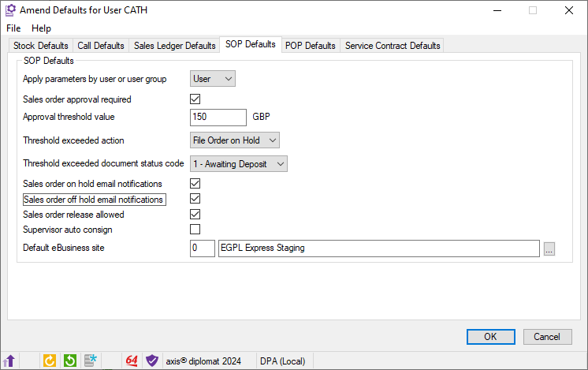588x370 pixels.
Task: Click the purple up arrow status bar icon
Action: point(9,361)
